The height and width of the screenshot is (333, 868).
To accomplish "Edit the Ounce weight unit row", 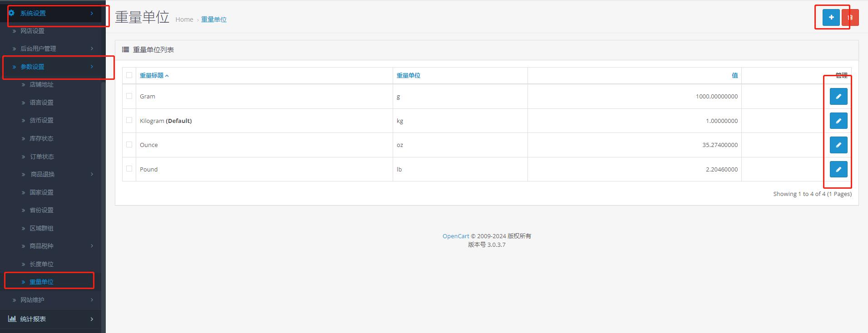I will pos(838,145).
